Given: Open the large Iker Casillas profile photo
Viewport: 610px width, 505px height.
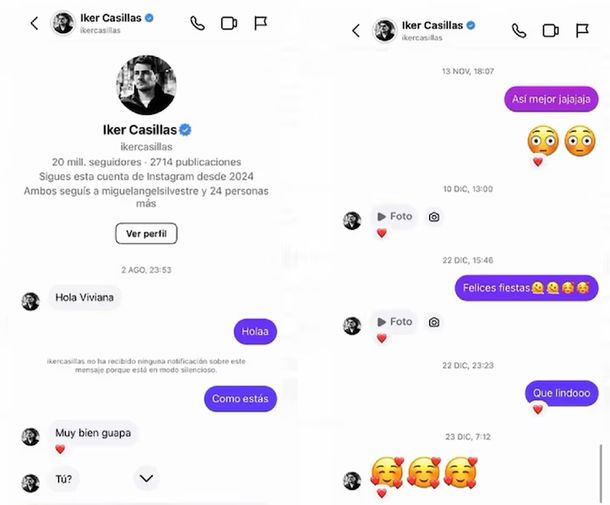Looking at the screenshot, I should [x=147, y=85].
